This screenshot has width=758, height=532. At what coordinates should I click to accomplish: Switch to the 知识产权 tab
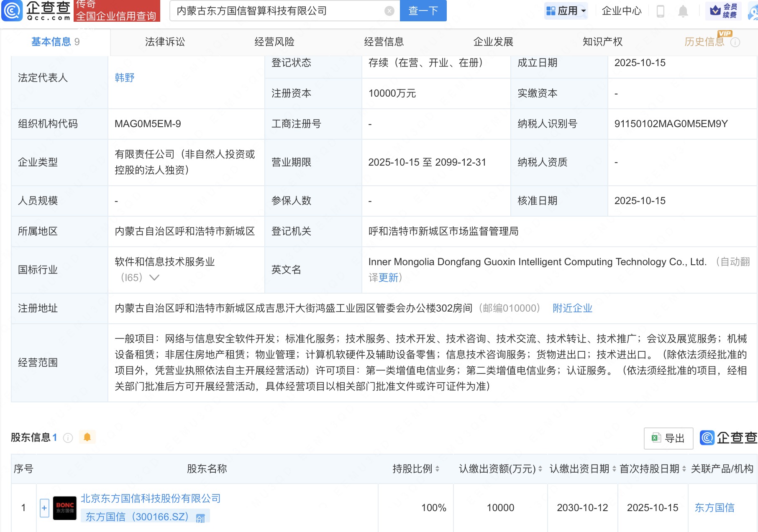coord(602,42)
